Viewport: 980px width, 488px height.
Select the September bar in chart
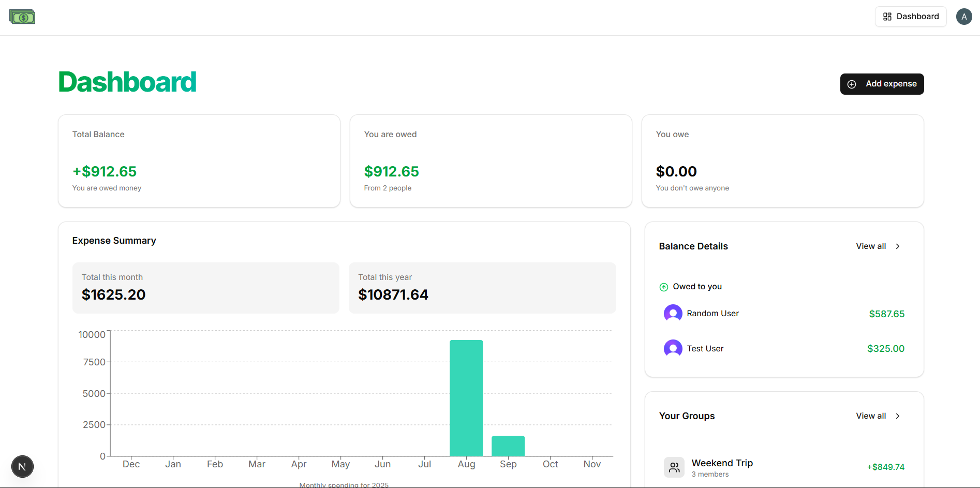pos(508,446)
